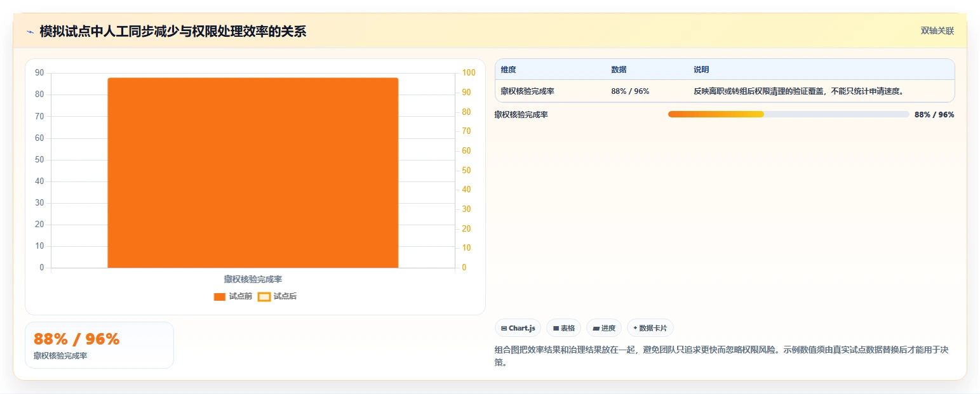Click the big orange 88% / 96% card value
The image size is (980, 394).
click(x=76, y=339)
